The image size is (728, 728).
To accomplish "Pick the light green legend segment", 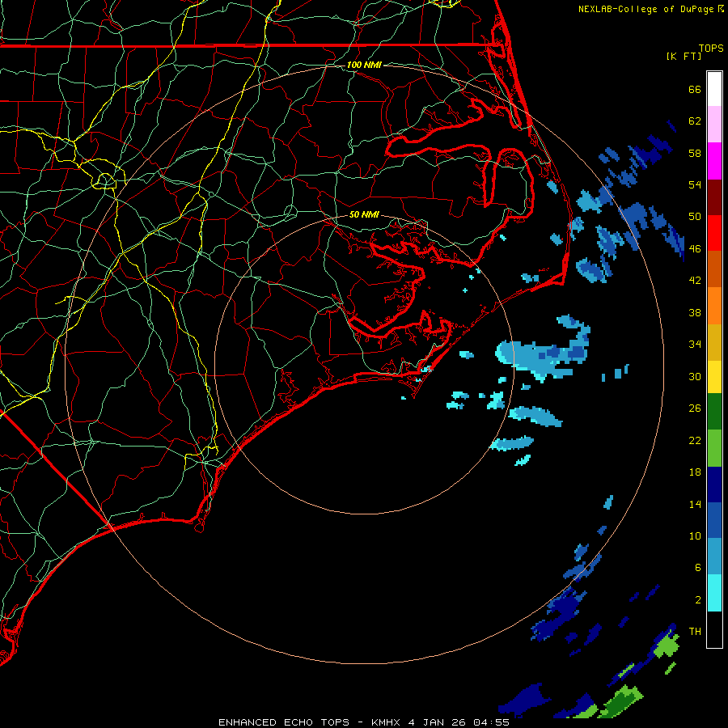I will 714,448.
